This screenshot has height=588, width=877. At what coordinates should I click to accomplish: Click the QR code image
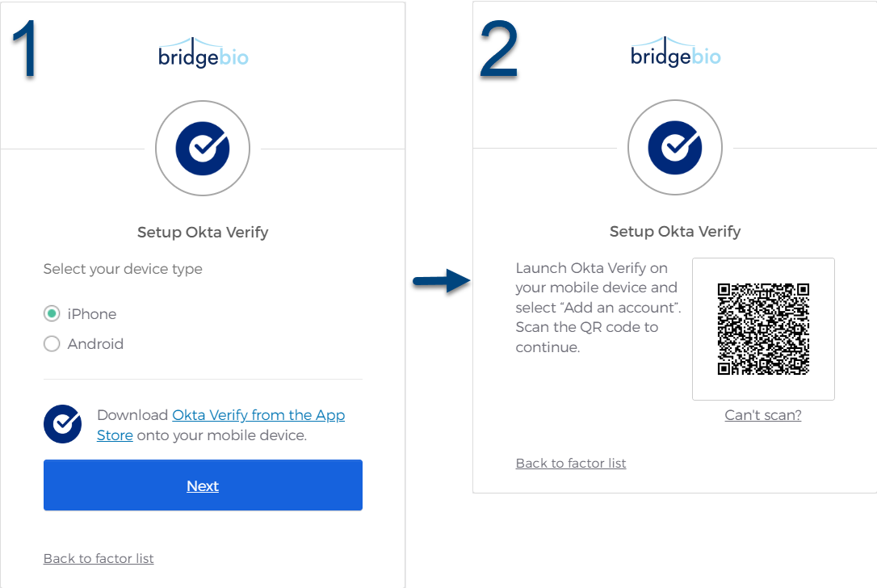click(x=762, y=328)
